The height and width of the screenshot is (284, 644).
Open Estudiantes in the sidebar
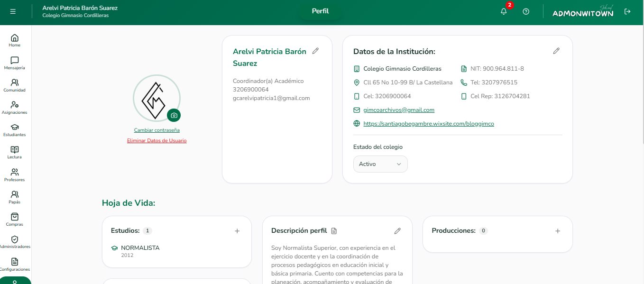coord(15,130)
